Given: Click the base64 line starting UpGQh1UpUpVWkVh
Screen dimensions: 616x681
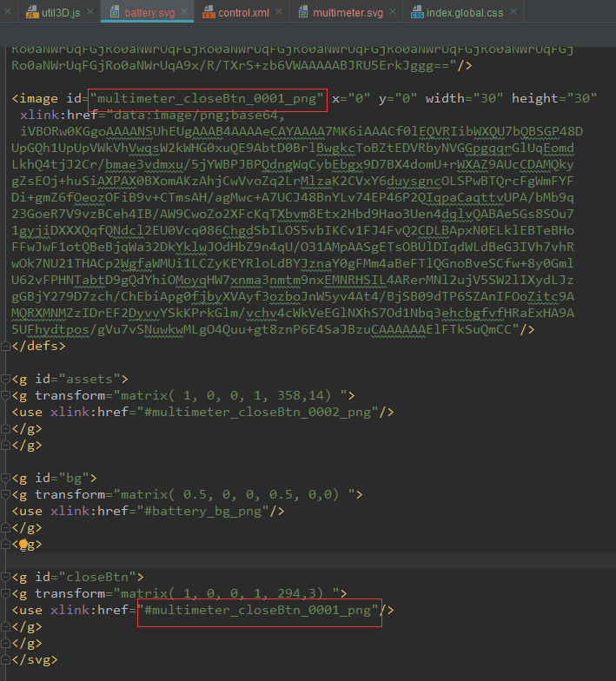Looking at the screenshot, I should pyautogui.click(x=293, y=148).
